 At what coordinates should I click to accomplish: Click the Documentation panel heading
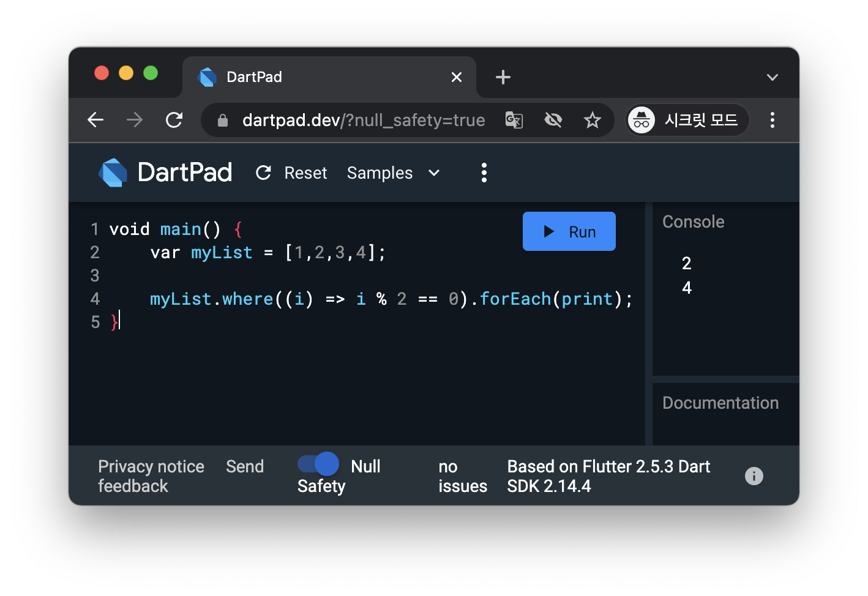(720, 403)
